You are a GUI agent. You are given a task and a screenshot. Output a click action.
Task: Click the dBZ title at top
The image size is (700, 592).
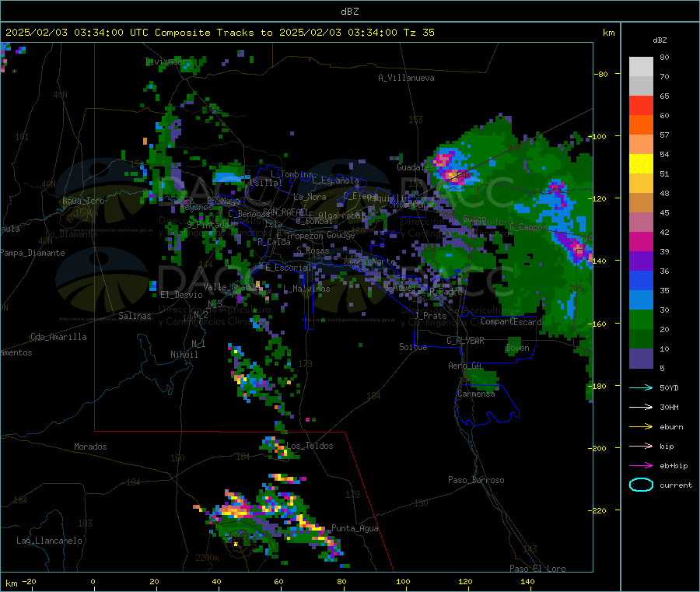click(349, 12)
